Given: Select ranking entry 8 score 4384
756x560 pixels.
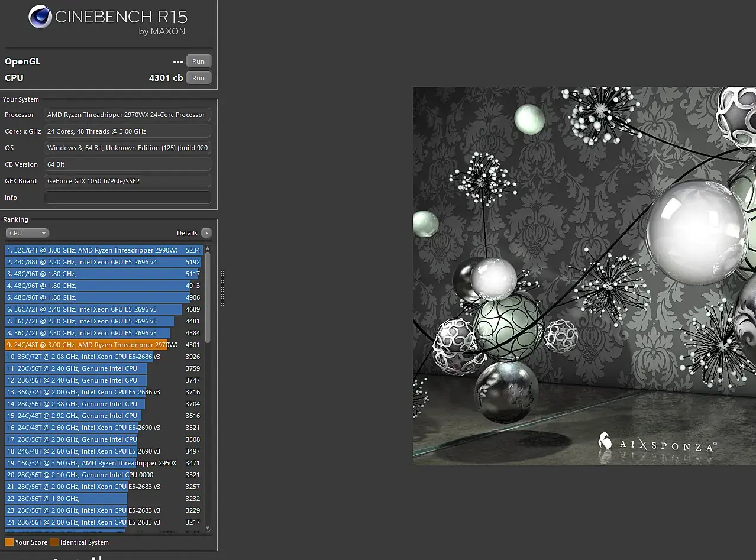Looking at the screenshot, I should click(x=104, y=333).
